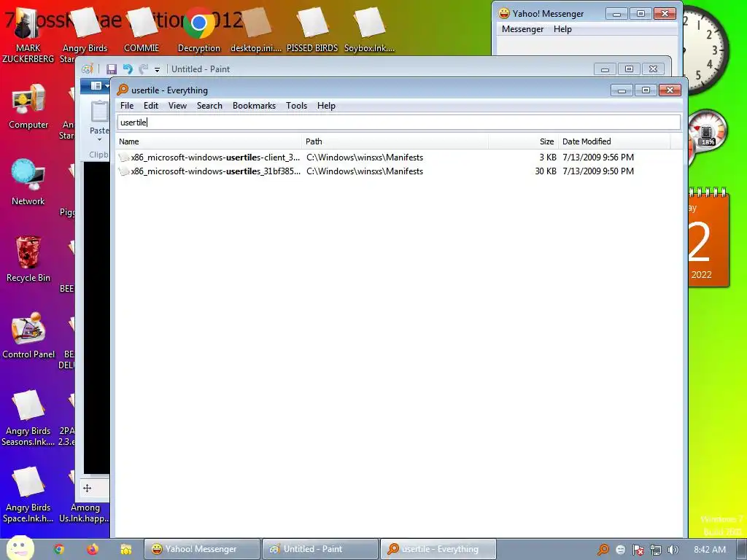
Task: Click the 8:42 AM taskbar clock
Action: pyautogui.click(x=710, y=550)
